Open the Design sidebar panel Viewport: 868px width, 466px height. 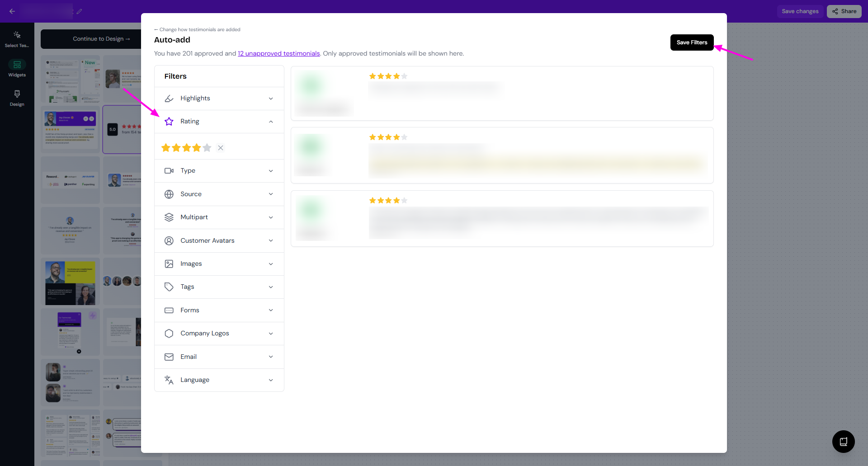[17, 98]
